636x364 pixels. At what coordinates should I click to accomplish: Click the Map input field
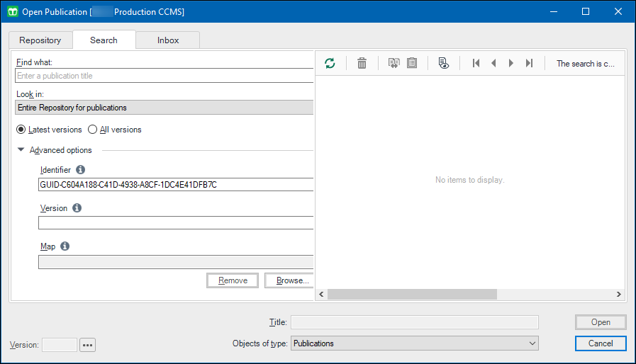point(176,262)
